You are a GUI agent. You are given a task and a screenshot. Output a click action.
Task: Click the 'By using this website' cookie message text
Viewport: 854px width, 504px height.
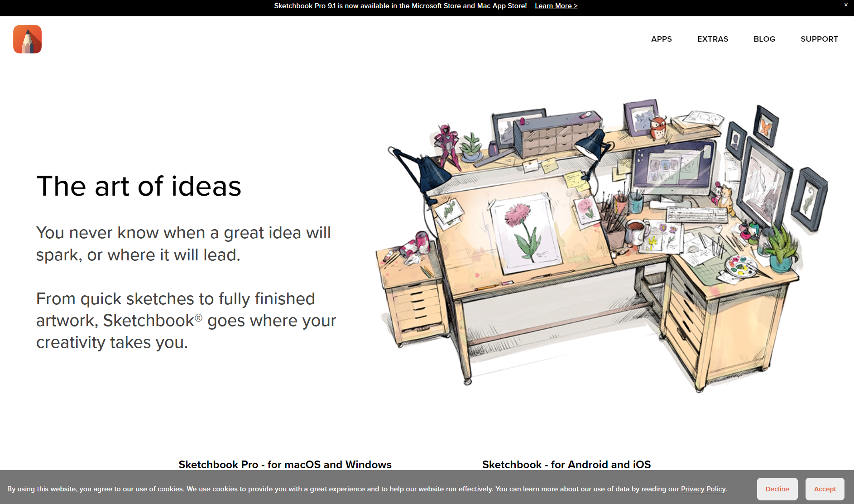click(x=367, y=489)
